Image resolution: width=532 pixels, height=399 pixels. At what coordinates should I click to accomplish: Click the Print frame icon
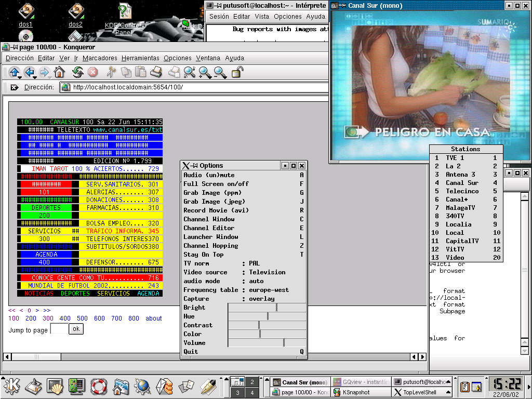click(x=174, y=72)
